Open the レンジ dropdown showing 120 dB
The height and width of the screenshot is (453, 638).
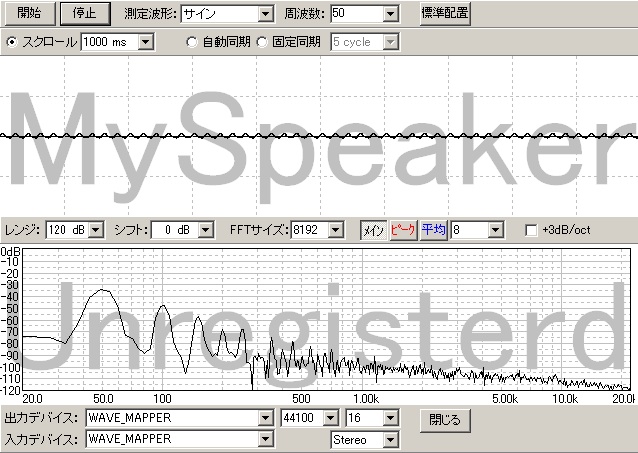click(x=74, y=230)
